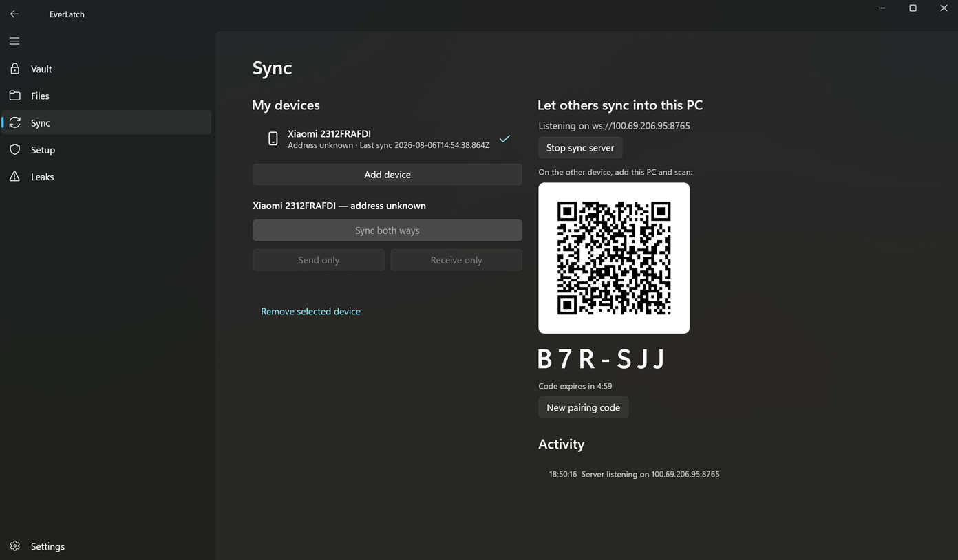Screen dimensions: 958x560
Task: Click the Settings gear icon
Action: pos(14,546)
